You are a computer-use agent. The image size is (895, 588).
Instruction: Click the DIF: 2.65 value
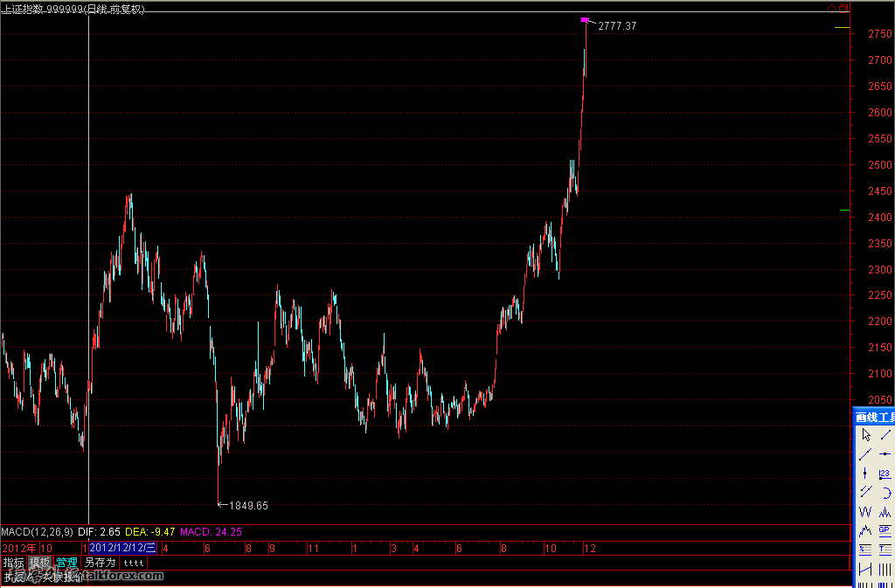point(100,532)
